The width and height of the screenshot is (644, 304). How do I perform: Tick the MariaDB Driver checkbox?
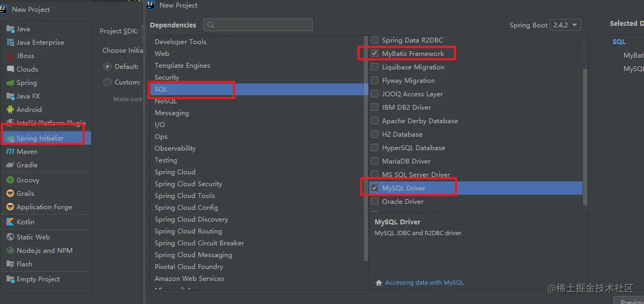375,161
